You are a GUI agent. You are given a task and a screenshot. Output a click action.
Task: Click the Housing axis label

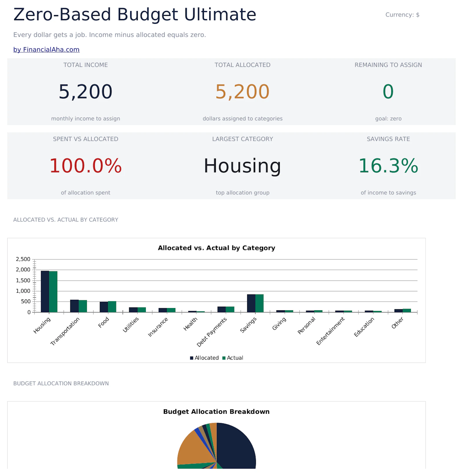[x=42, y=325]
